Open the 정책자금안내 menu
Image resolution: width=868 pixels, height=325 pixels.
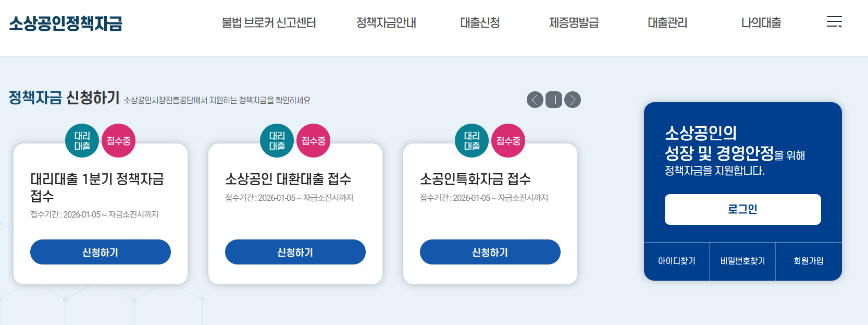[x=386, y=23]
